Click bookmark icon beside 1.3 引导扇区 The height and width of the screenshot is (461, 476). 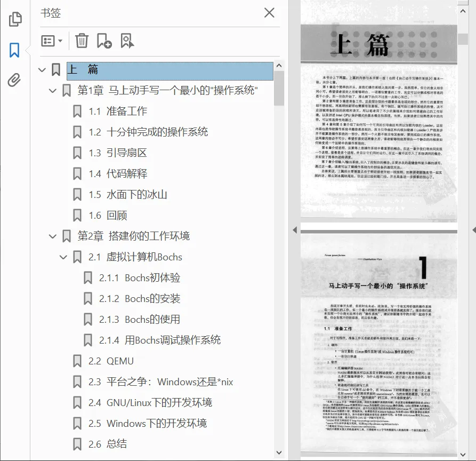click(77, 153)
